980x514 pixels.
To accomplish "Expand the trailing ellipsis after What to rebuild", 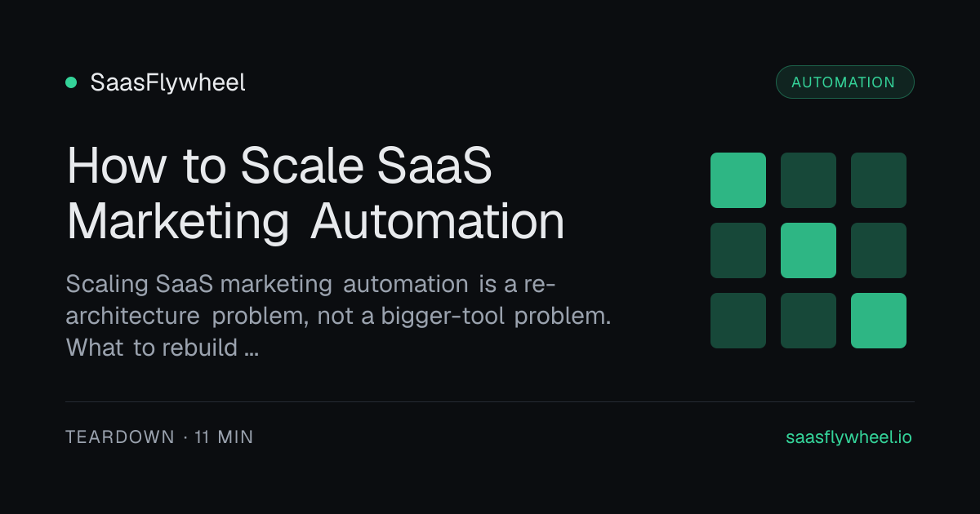I will 252,348.
